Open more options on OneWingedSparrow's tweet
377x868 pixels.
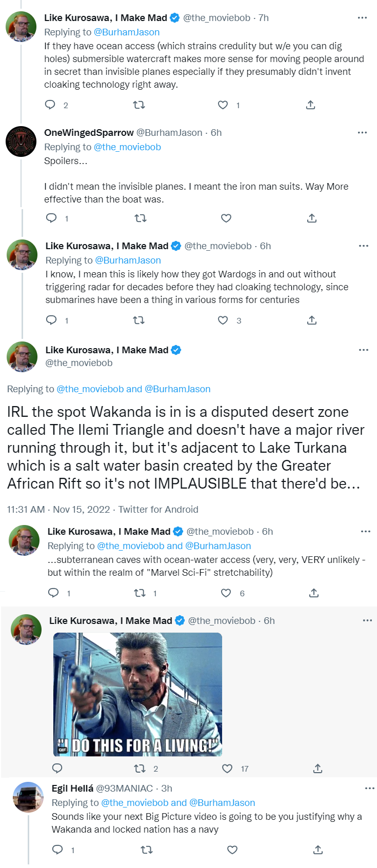pos(363,132)
